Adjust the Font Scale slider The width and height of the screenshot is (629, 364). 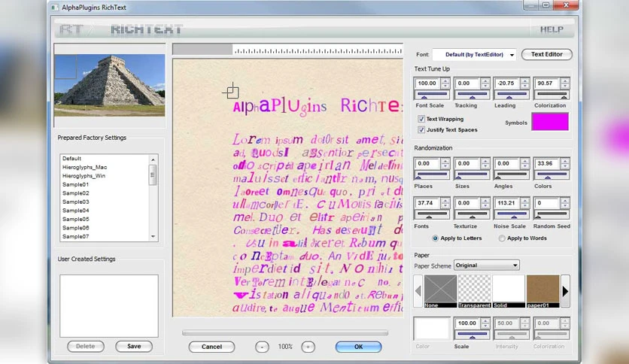pos(432,95)
